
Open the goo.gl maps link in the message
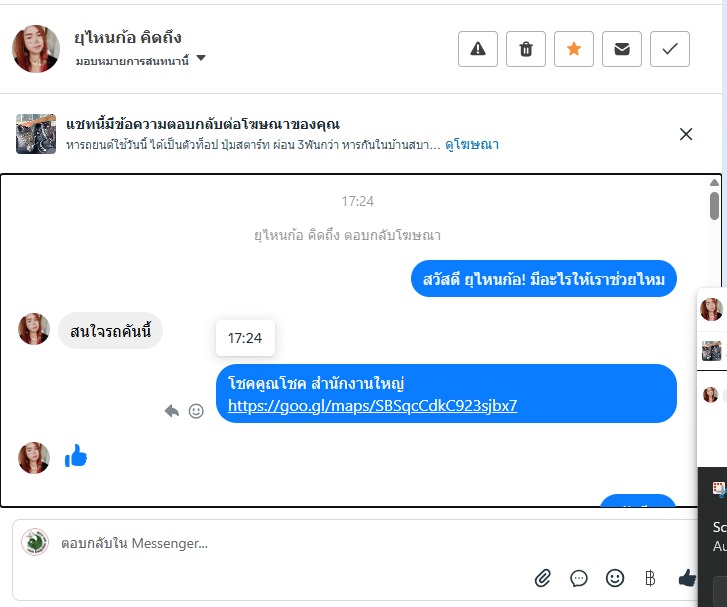[372, 406]
